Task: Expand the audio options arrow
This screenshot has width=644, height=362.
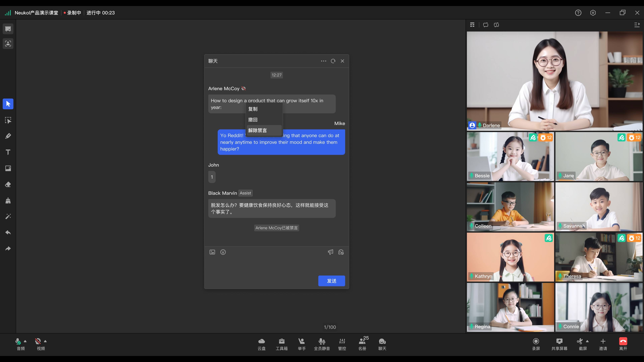Action: (25, 341)
